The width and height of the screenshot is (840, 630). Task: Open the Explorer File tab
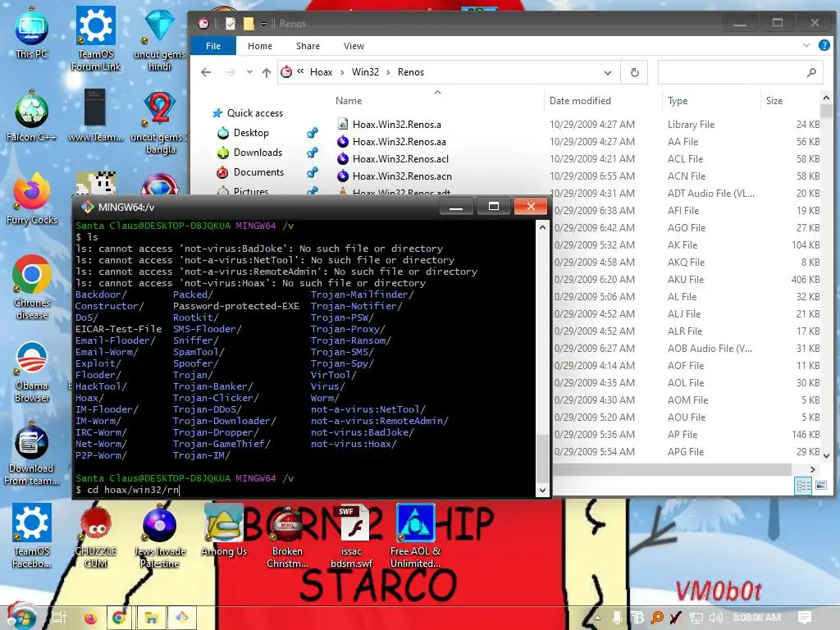pos(213,46)
